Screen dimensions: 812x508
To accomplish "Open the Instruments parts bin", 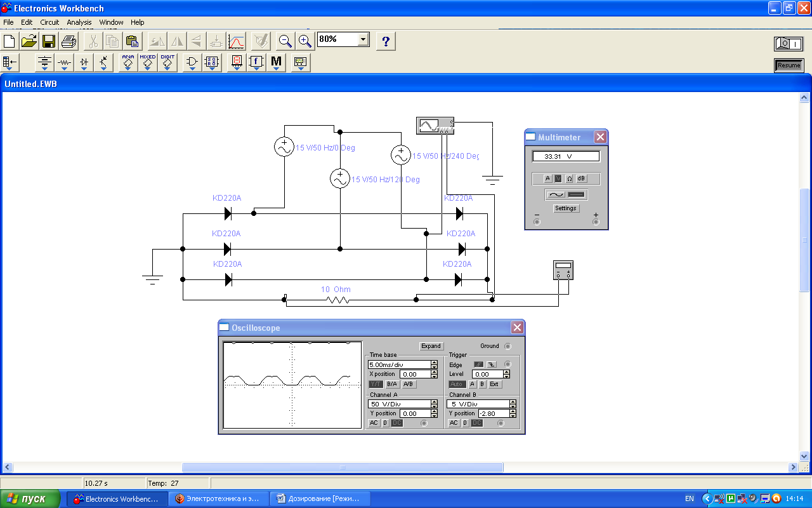I will tap(301, 63).
